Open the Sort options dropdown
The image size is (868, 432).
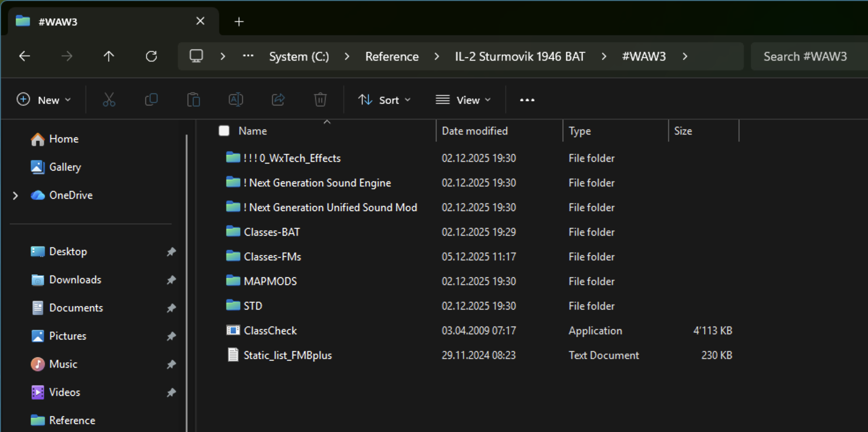(x=384, y=100)
